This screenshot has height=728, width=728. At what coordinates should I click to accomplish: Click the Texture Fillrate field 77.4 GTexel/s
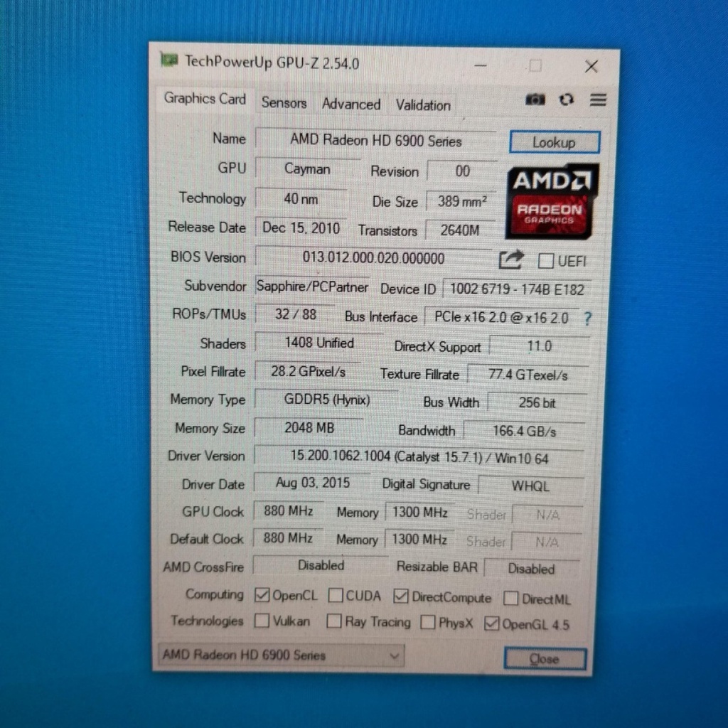pyautogui.click(x=528, y=375)
